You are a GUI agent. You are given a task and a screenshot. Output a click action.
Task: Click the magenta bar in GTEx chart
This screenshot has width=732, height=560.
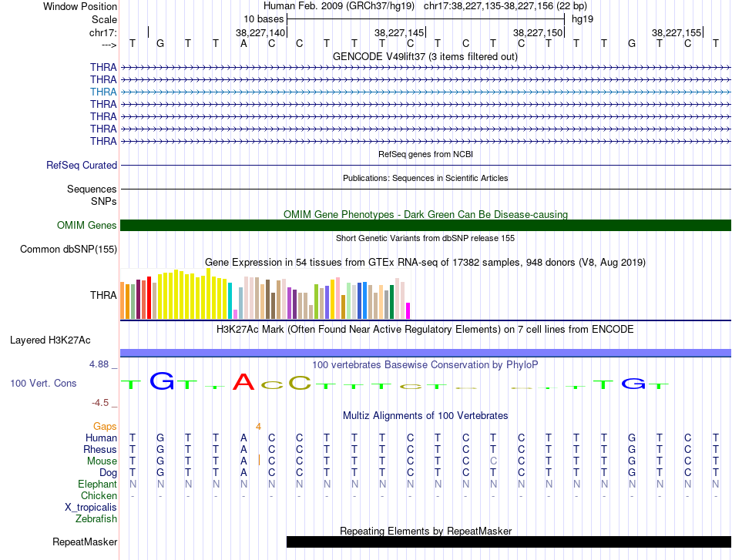[x=408, y=310]
